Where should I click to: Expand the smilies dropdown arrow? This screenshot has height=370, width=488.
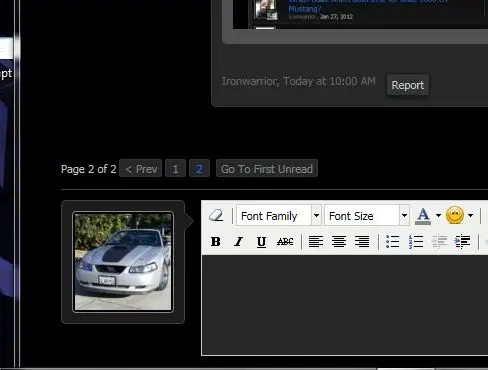coord(470,216)
